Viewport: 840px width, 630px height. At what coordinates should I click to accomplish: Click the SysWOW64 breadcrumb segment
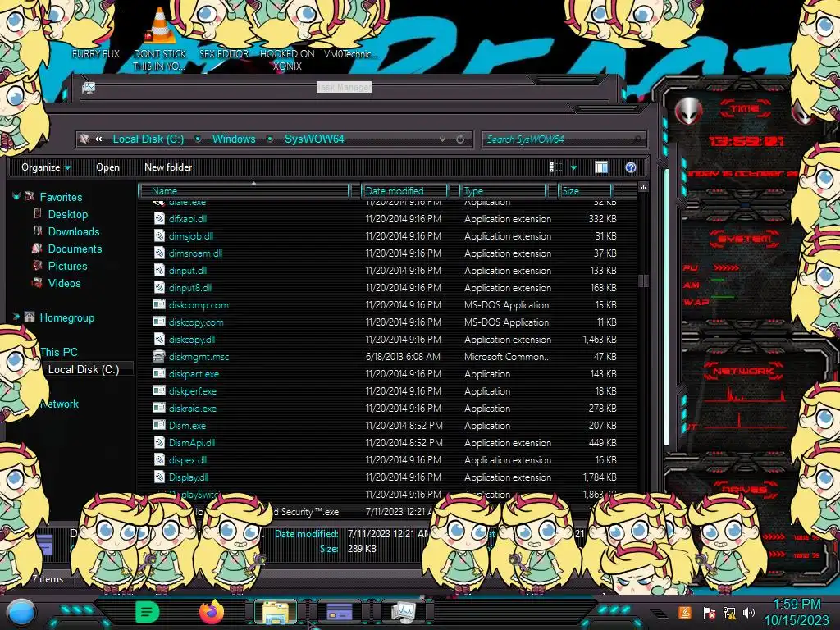(x=314, y=139)
